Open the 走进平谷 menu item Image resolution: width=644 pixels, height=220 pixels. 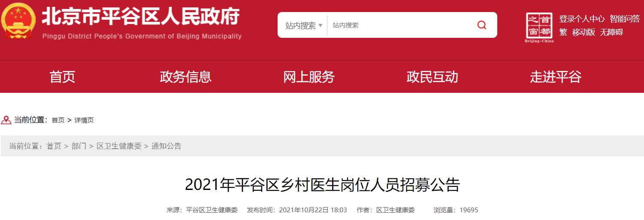click(x=556, y=76)
